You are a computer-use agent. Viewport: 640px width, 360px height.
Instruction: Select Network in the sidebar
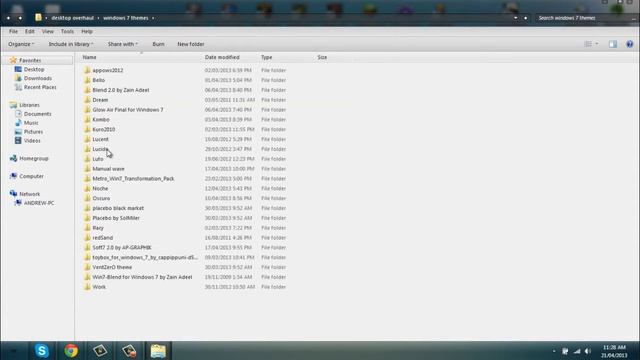point(30,194)
